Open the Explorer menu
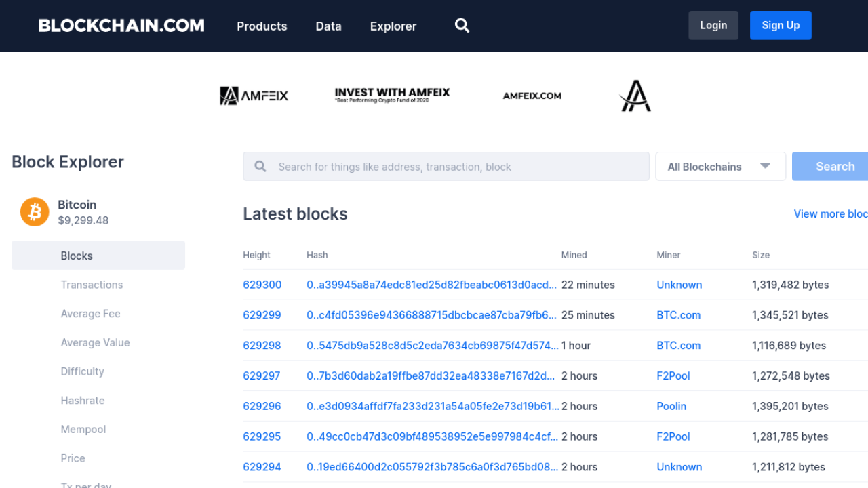 coord(393,26)
